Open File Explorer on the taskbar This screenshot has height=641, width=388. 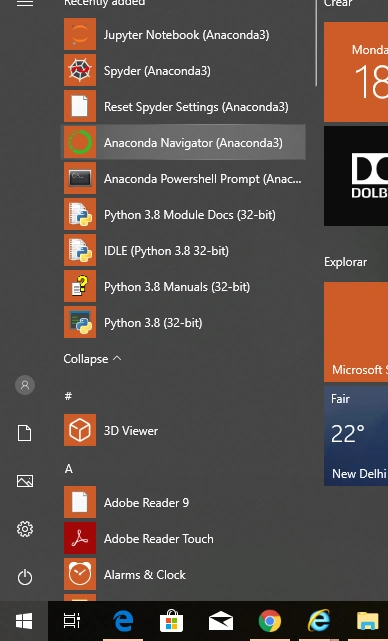coord(368,621)
